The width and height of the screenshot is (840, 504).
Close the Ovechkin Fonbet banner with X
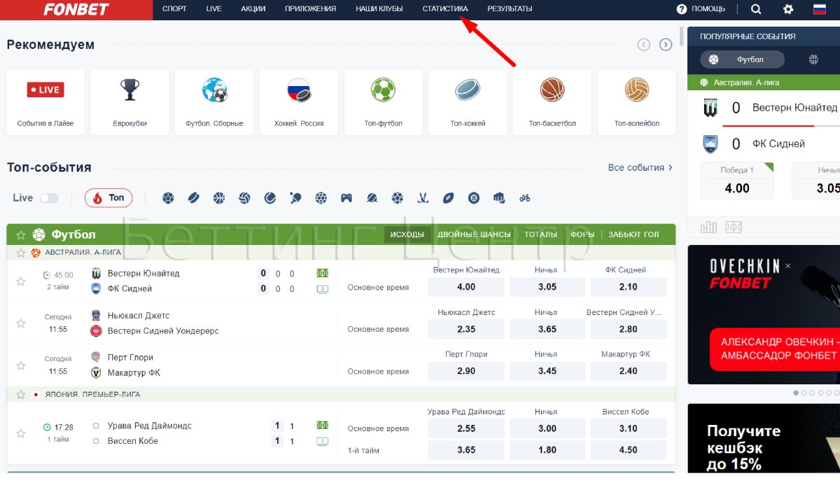[787, 266]
